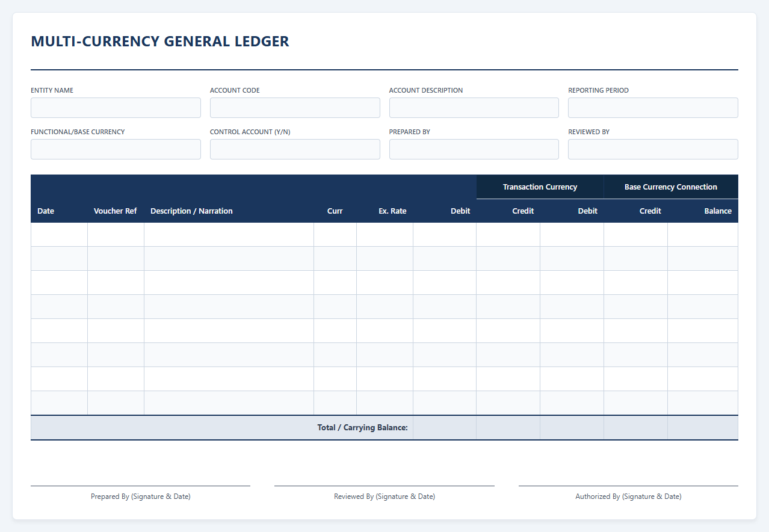
Task: Select the 'FUNCTIONAL/BASE CURRENCY' label text
Action: click(x=78, y=132)
